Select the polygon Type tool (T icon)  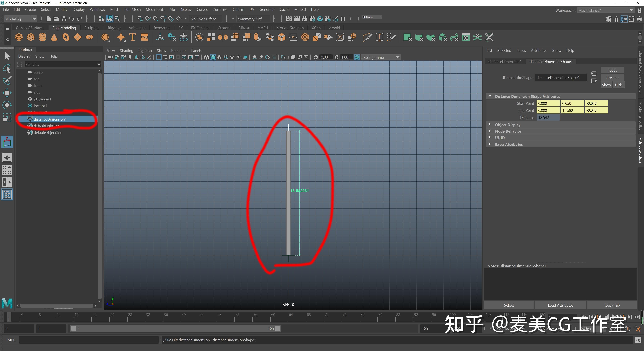[132, 37]
